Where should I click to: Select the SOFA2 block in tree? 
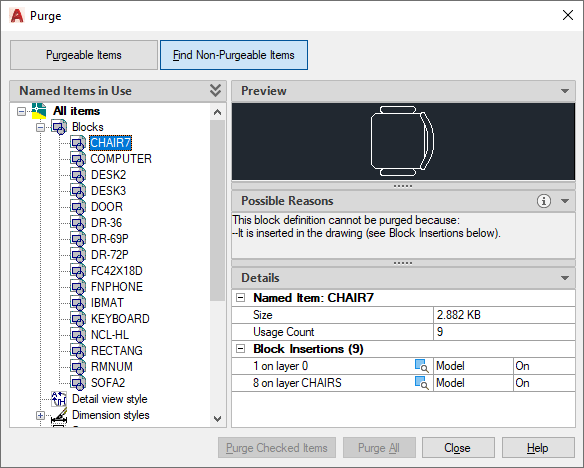(x=108, y=383)
